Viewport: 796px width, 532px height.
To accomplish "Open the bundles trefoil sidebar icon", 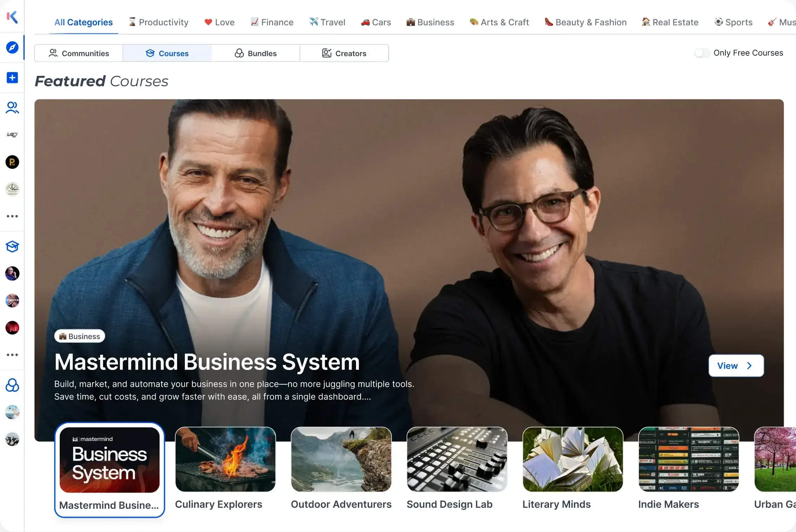I will [12, 385].
